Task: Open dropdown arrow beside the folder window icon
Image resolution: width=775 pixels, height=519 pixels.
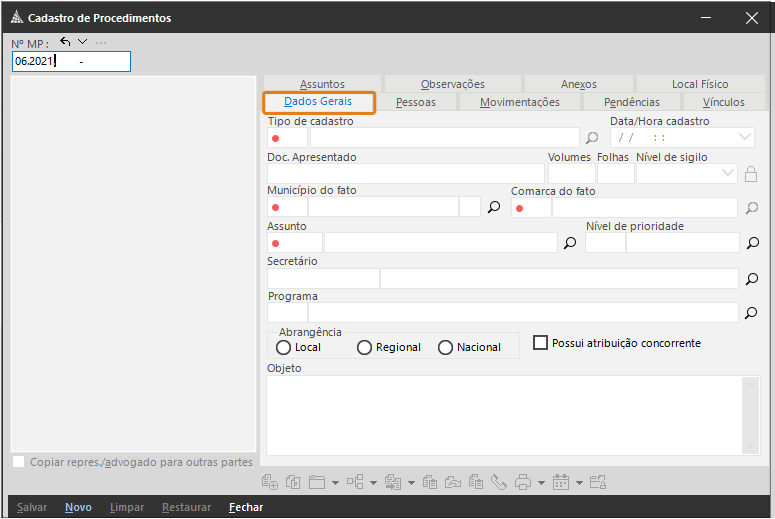Action: tap(336, 483)
